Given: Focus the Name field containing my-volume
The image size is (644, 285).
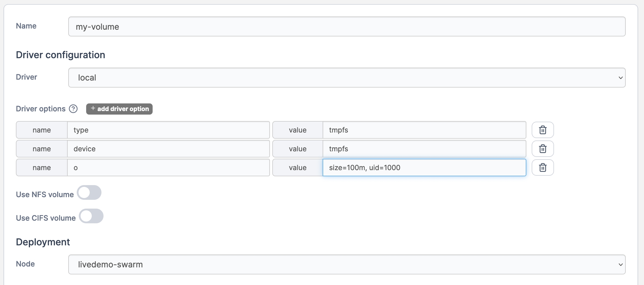Looking at the screenshot, I should point(346,26).
